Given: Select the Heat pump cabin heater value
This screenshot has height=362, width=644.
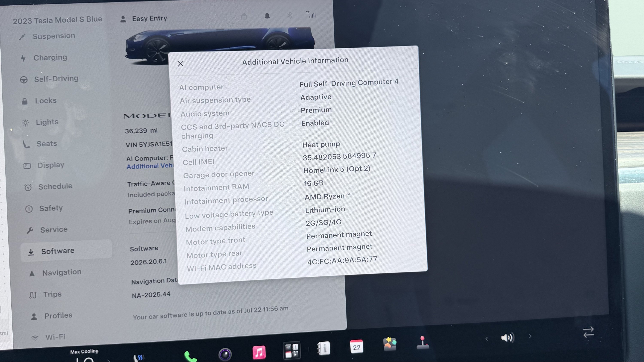Looking at the screenshot, I should [321, 145].
